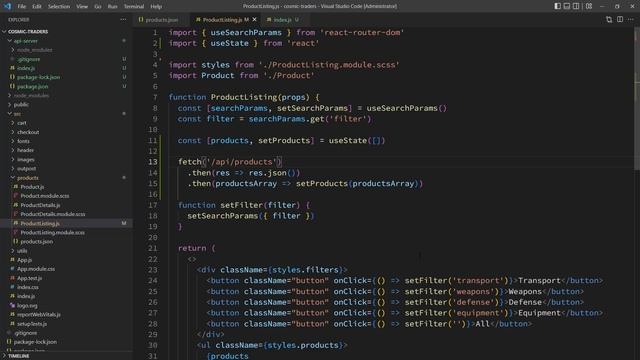
Task: Open package.json under api-server
Action: pyautogui.click(x=32, y=87)
